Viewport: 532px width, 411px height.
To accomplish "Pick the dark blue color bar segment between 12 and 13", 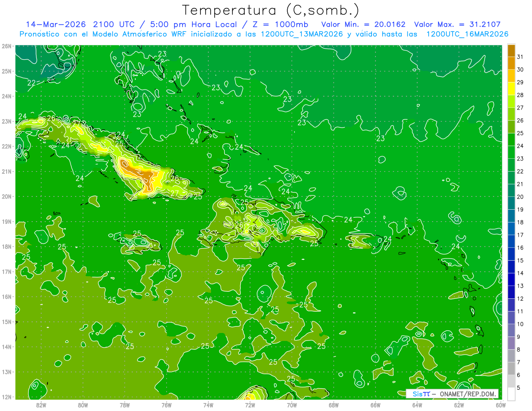I will (511, 292).
